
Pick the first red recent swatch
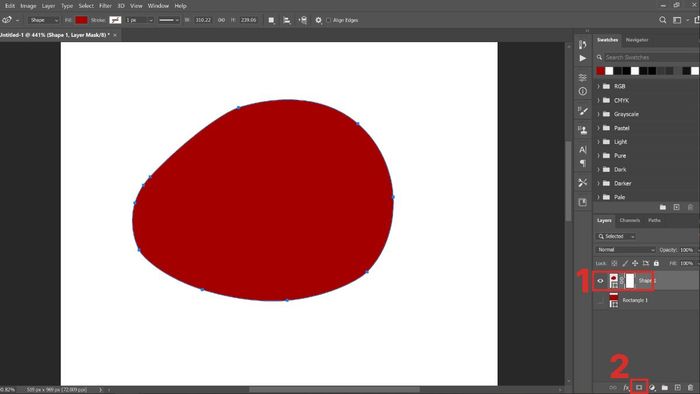point(600,71)
